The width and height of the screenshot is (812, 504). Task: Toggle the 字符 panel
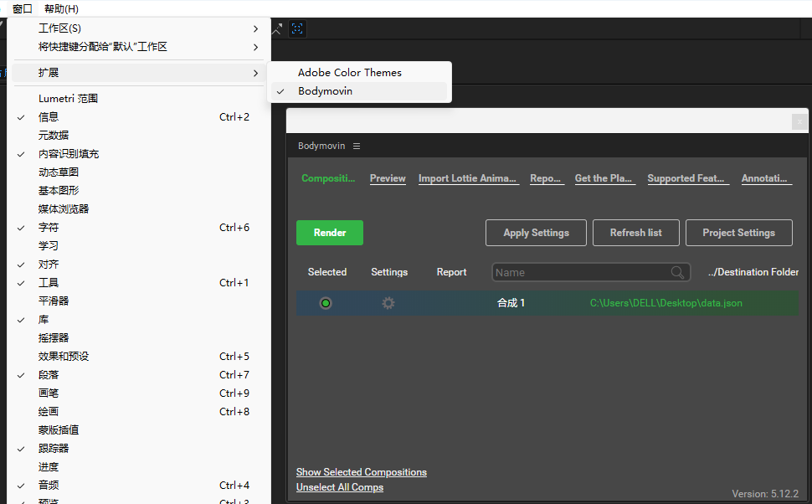tap(139, 228)
